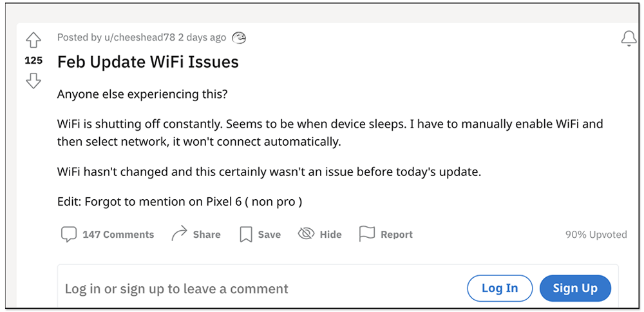Click the "Edit: Forgot to mention" paragraph
This screenshot has height=312, width=644.
(x=180, y=202)
